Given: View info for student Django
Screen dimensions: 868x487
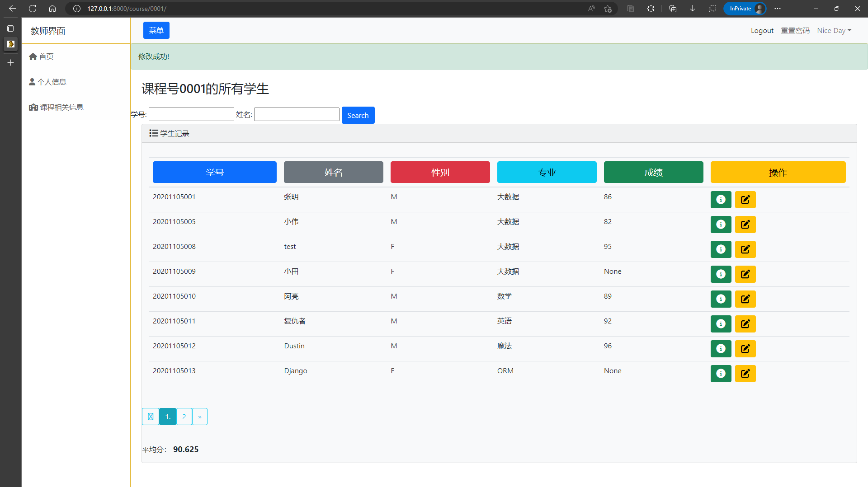Looking at the screenshot, I should point(721,374).
